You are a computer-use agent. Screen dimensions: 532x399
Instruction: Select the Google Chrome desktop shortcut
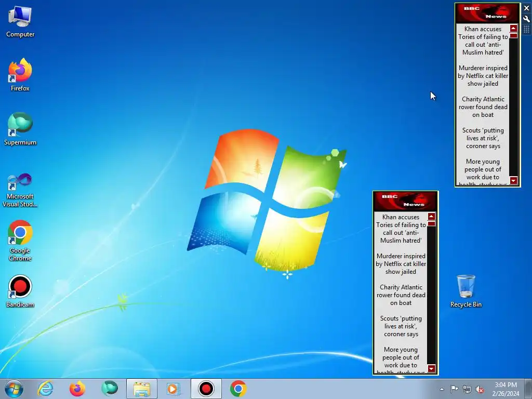click(x=20, y=241)
